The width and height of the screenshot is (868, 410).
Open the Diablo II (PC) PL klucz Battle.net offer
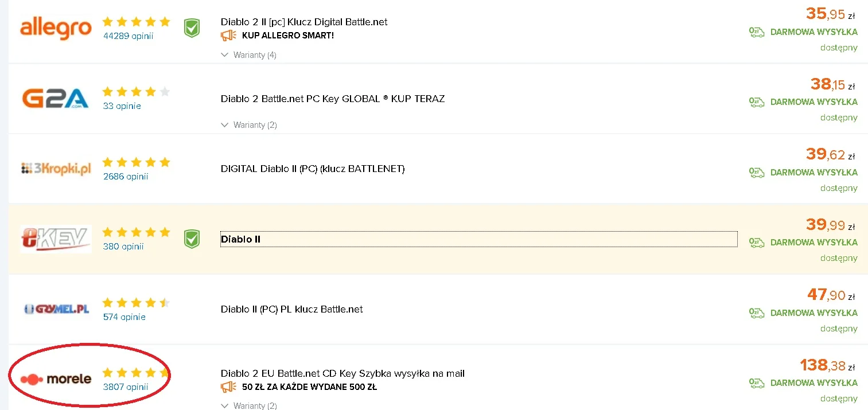[x=292, y=309]
